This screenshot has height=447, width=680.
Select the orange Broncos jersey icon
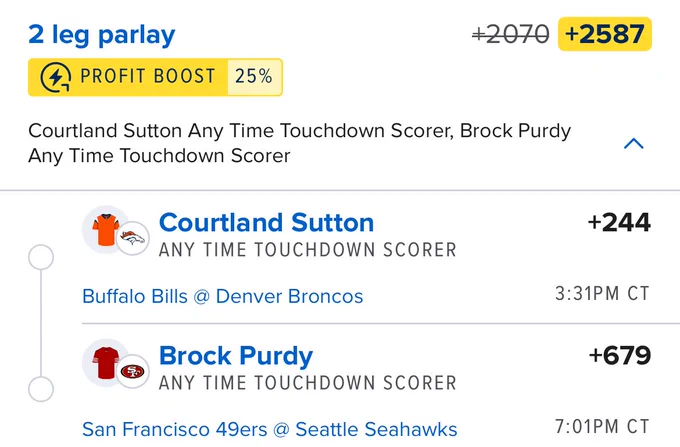[x=106, y=230]
